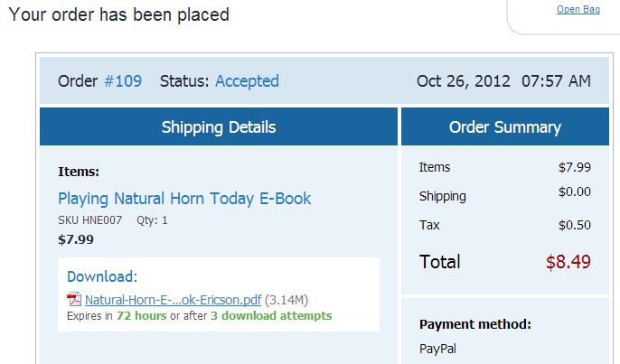Click the bold item price $7.99
Image resolution: width=620 pixels, height=364 pixels.
tap(76, 239)
